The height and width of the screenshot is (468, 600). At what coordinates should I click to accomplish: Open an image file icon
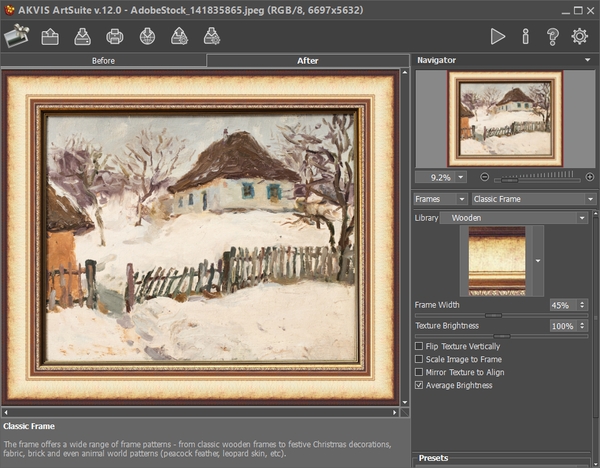click(50, 37)
